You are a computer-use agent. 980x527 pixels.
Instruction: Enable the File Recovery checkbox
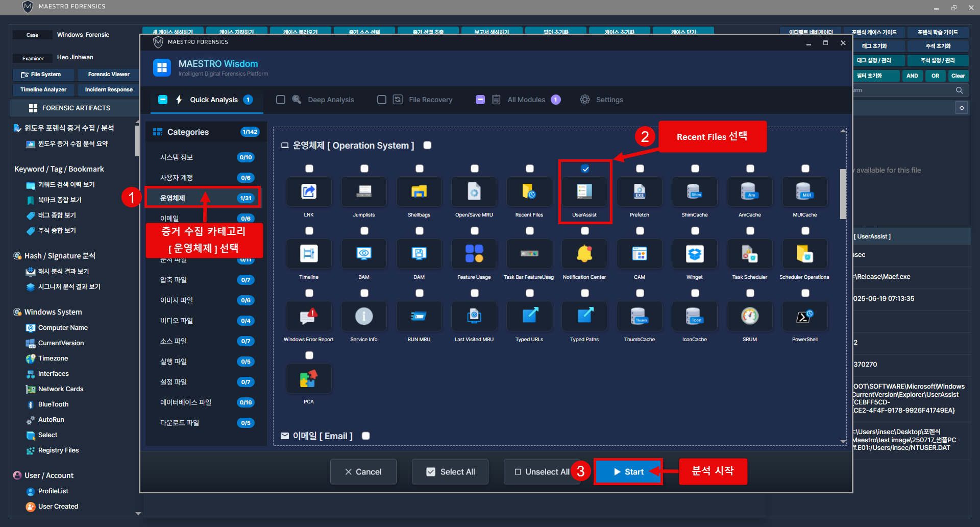(382, 100)
